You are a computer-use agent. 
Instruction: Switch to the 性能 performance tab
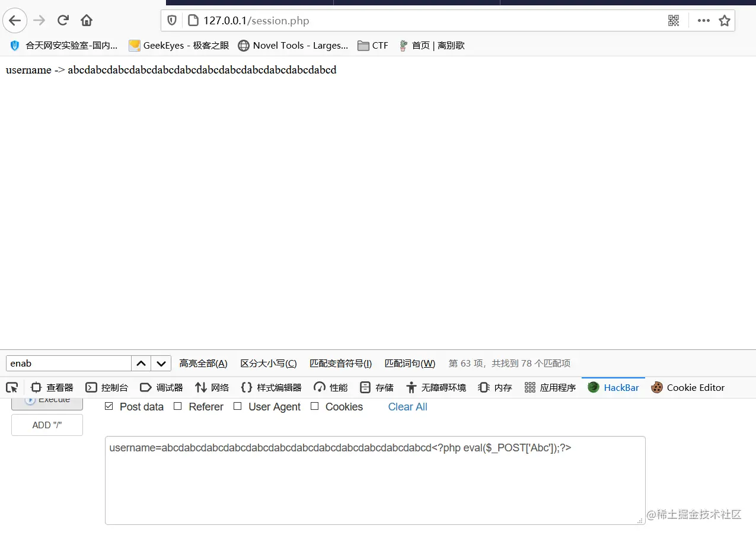pos(331,387)
